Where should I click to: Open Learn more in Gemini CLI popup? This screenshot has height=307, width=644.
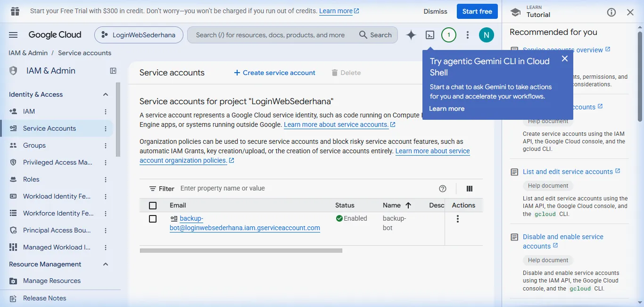(x=446, y=108)
